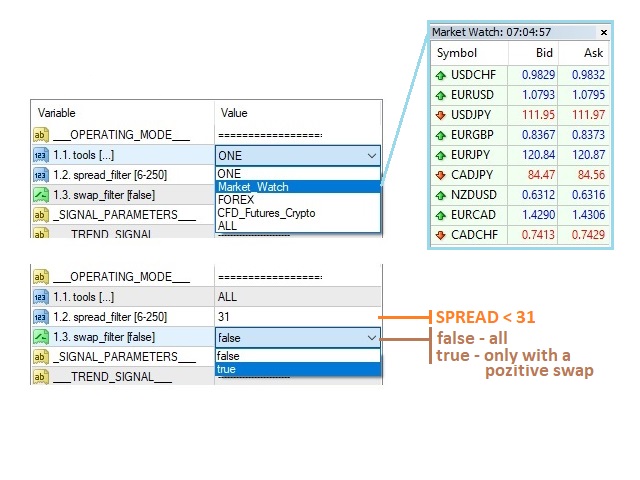The height and width of the screenshot is (480, 640).
Task: Click the green up arrow next to USDCHF
Action: click(x=441, y=76)
